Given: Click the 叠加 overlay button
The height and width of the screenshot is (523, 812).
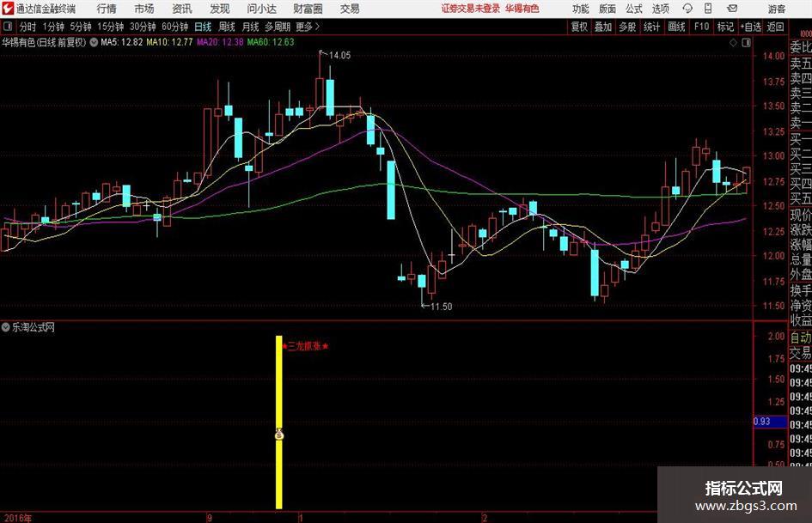Looking at the screenshot, I should [x=603, y=27].
